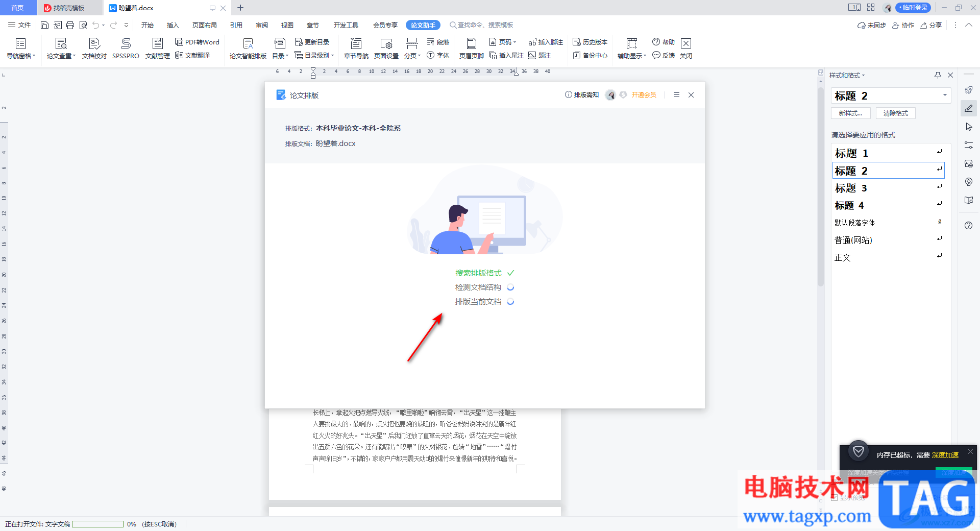Viewport: 980px width, 531px height.
Task: Click 帮助 help icon in ribbon
Action: [663, 42]
